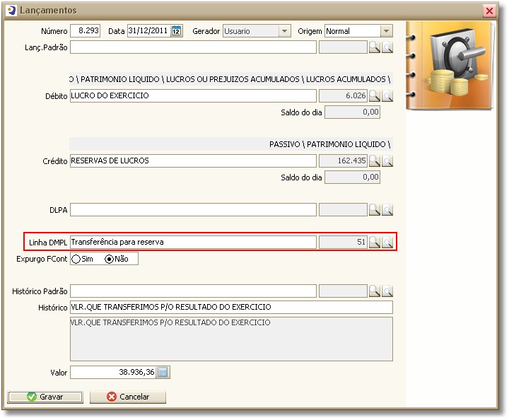Close the Lançamentos window
The height and width of the screenshot is (420, 509).
[x=489, y=11]
